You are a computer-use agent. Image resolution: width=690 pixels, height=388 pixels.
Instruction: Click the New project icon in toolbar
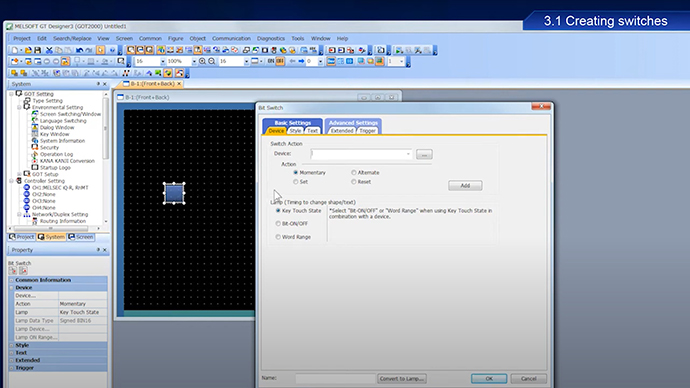pyautogui.click(x=15, y=50)
